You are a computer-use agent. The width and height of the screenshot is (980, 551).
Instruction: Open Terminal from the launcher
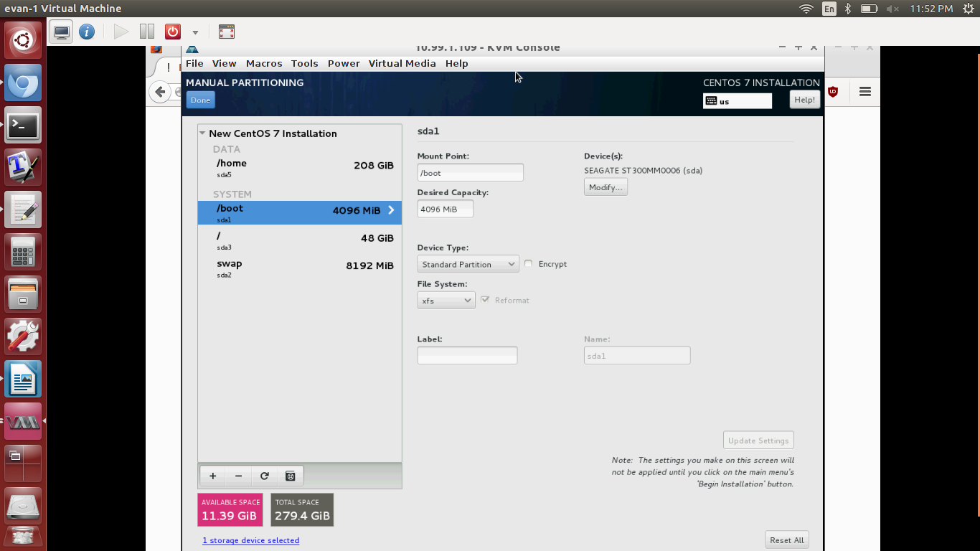(x=23, y=126)
